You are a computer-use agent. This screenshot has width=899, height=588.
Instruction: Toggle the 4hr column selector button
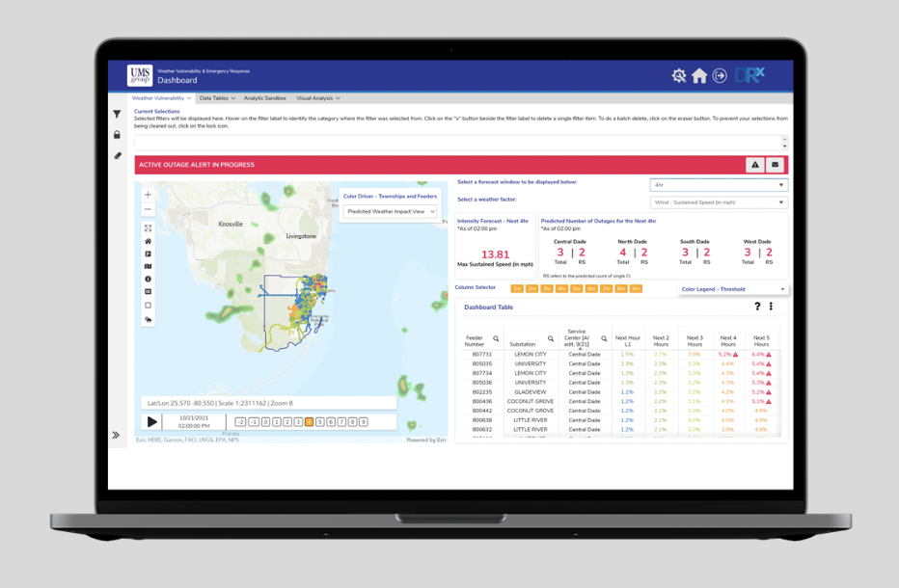561,289
